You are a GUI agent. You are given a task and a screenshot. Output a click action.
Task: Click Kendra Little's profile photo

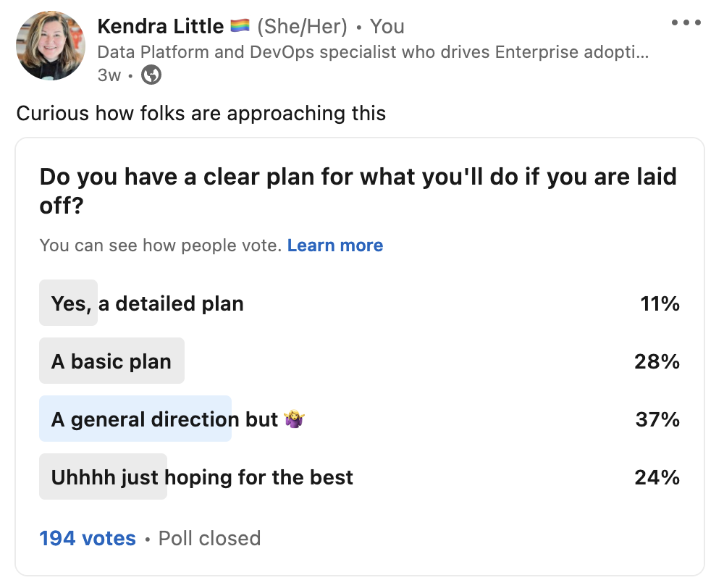pos(50,46)
